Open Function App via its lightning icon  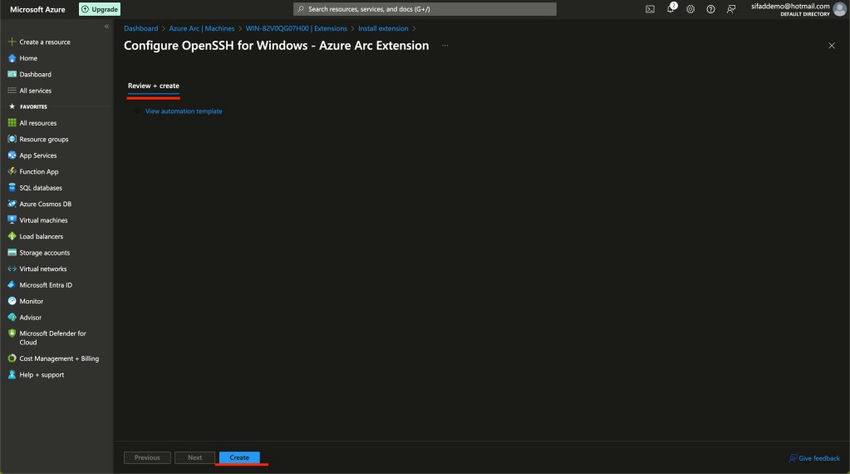(x=12, y=171)
